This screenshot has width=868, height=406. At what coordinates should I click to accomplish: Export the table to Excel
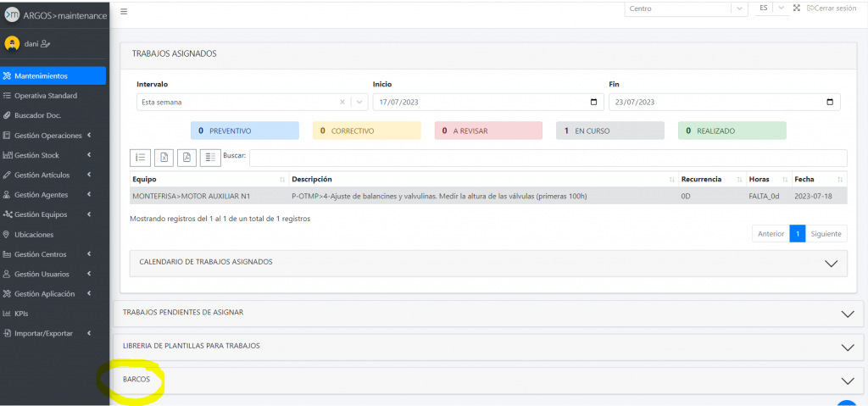pos(164,158)
